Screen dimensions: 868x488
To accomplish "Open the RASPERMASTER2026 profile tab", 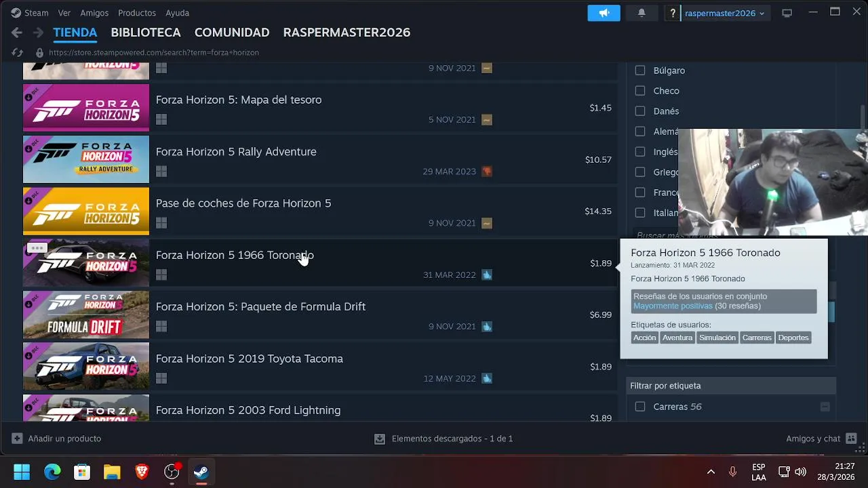I will (x=347, y=33).
